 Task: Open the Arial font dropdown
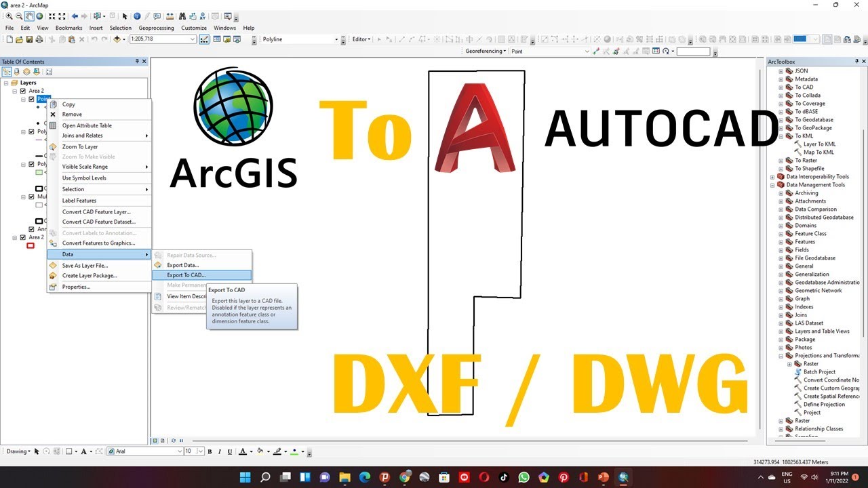pyautogui.click(x=180, y=451)
